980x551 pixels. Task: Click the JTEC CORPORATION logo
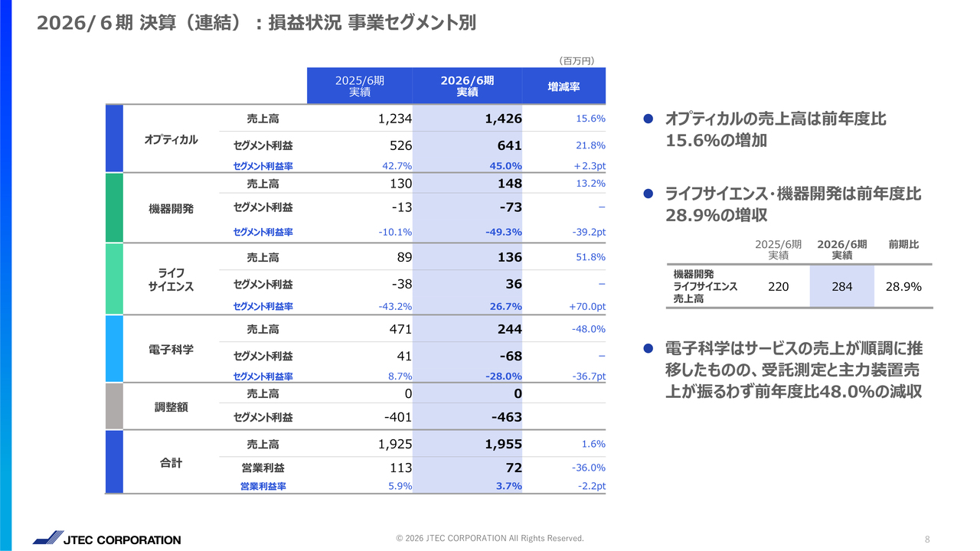click(x=107, y=539)
